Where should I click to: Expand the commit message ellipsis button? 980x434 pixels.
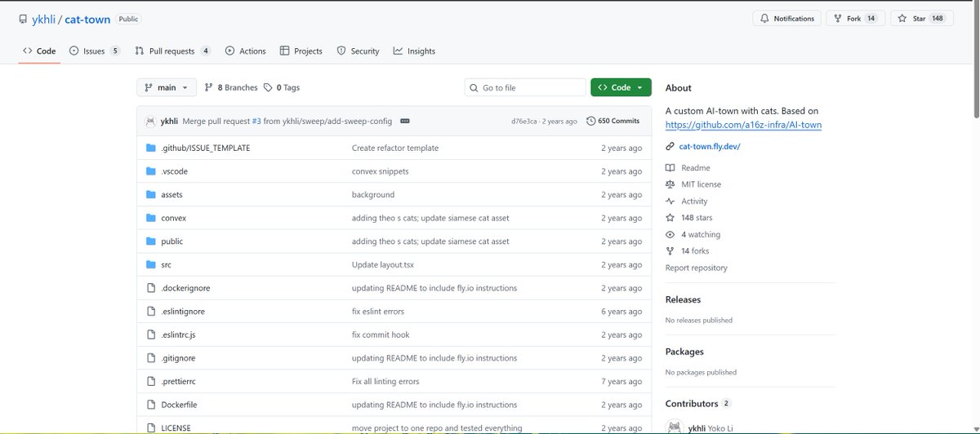tap(405, 121)
